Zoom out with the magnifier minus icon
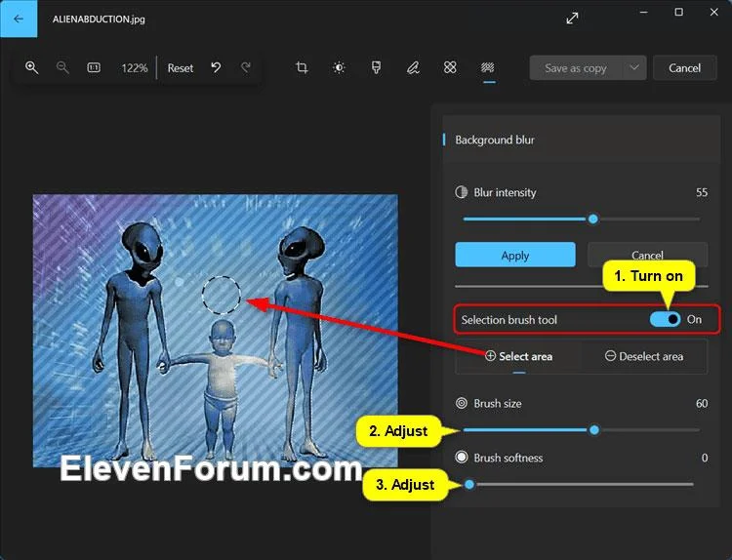The width and height of the screenshot is (732, 560). coord(62,67)
